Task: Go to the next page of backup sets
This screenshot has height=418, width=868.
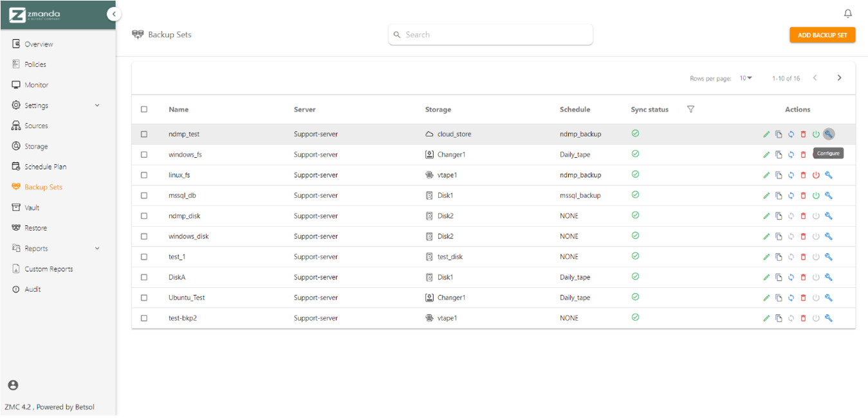Action: pyautogui.click(x=839, y=78)
